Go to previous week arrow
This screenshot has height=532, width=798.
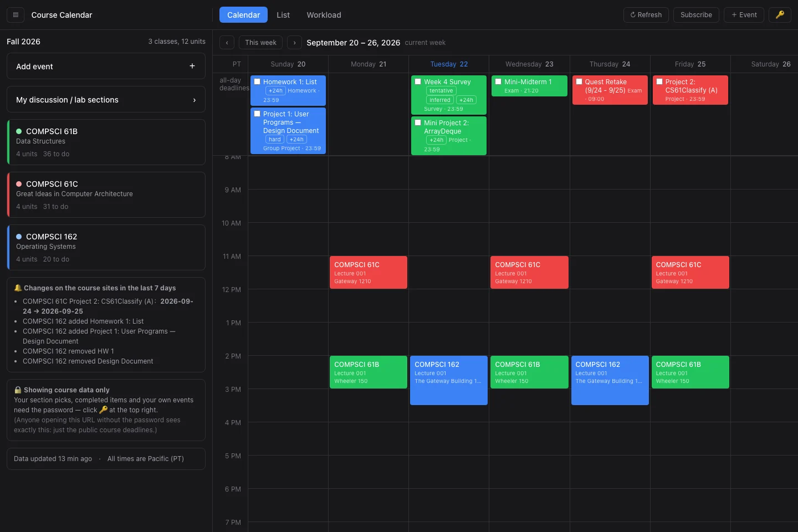(x=227, y=43)
